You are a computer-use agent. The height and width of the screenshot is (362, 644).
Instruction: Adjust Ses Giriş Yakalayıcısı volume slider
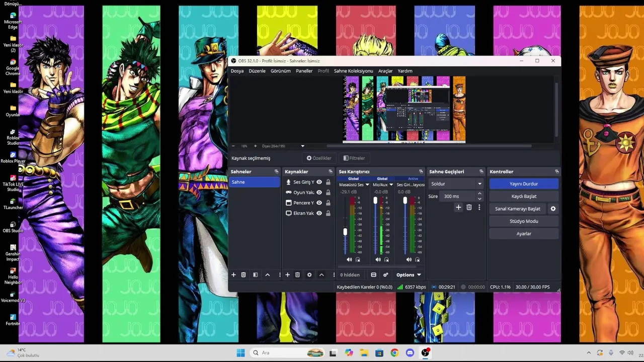405,200
